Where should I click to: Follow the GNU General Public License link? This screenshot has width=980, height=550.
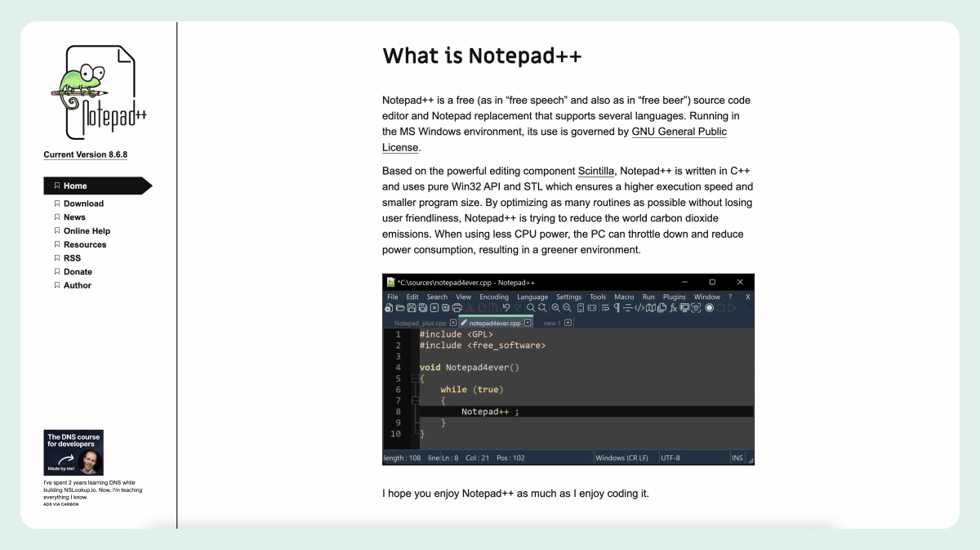click(x=679, y=132)
